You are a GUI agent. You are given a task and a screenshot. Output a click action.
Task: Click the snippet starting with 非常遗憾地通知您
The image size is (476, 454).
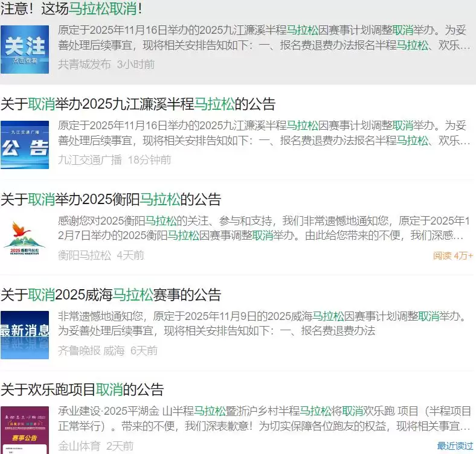(264, 323)
